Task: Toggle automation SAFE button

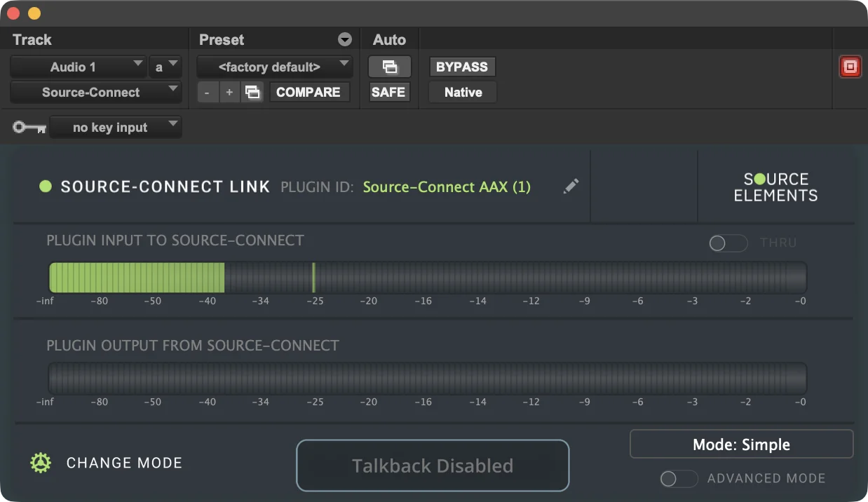Action: tap(388, 92)
